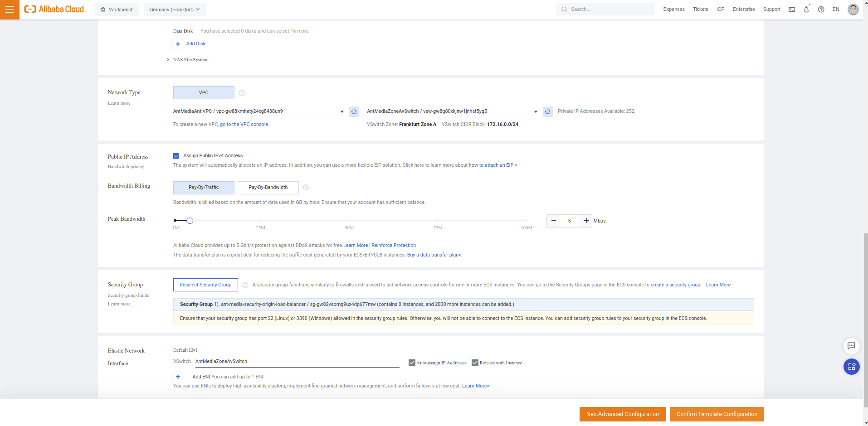This screenshot has width=868, height=426.
Task: Open the Germany (Frankfurt) region dropdown
Action: tap(175, 10)
